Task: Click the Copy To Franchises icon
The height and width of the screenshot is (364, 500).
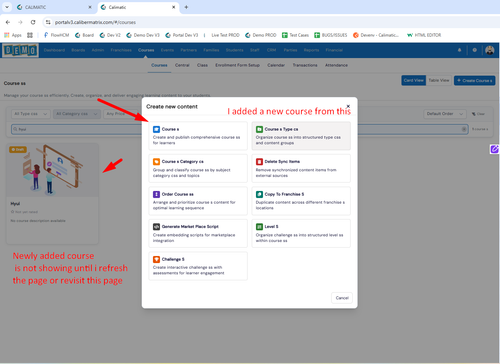Action: pyautogui.click(x=259, y=194)
